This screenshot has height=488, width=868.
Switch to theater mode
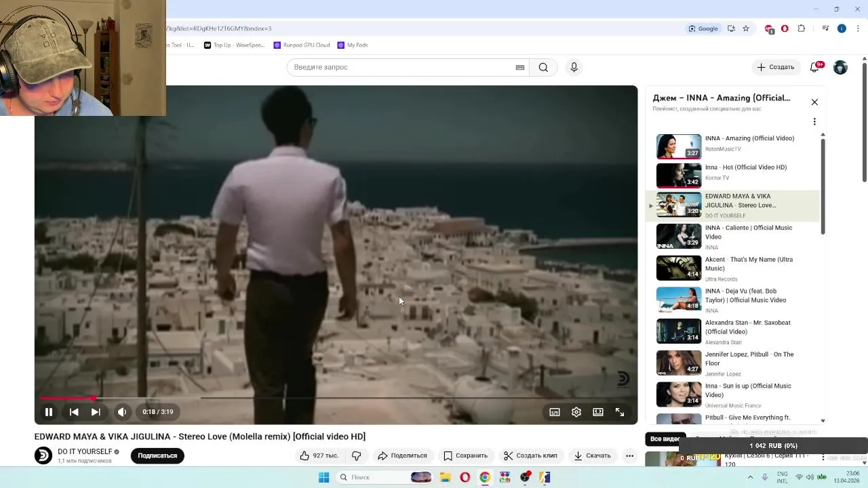pos(598,411)
